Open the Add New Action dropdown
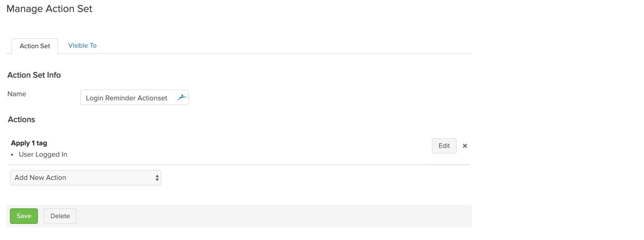 (85, 178)
